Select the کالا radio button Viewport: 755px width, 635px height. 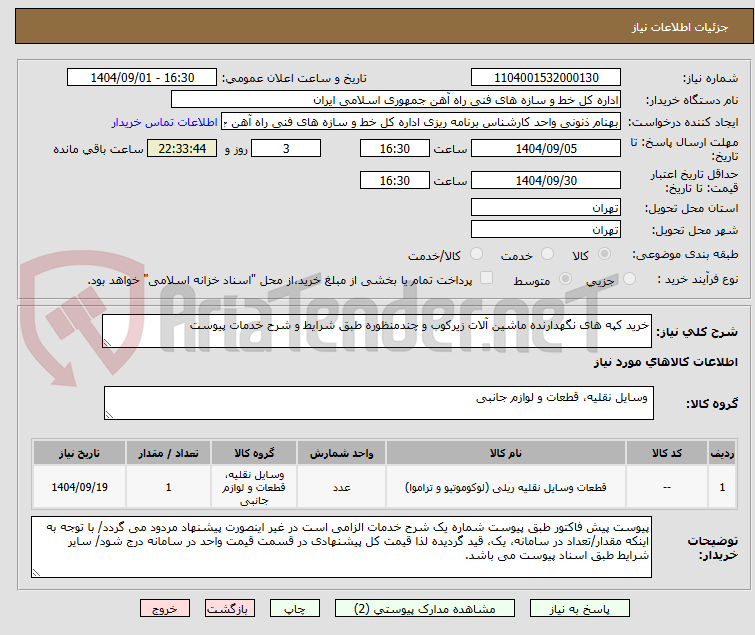[x=604, y=254]
